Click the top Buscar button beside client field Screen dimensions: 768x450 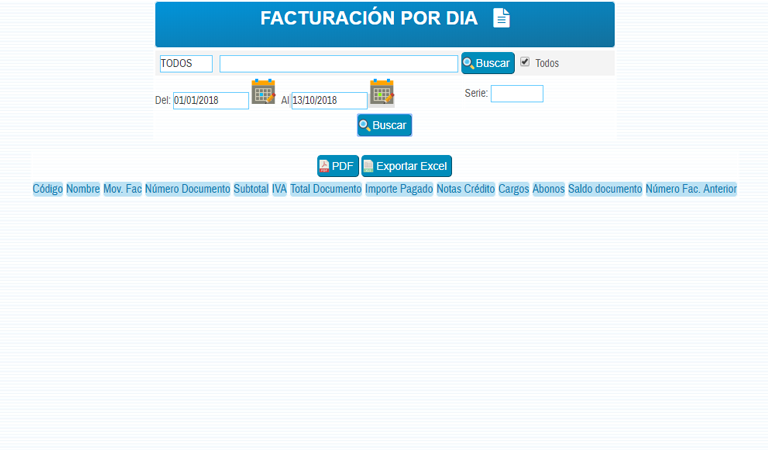click(487, 63)
